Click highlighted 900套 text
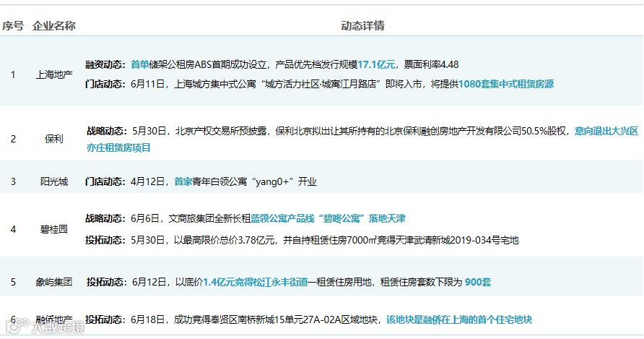 click(x=478, y=282)
